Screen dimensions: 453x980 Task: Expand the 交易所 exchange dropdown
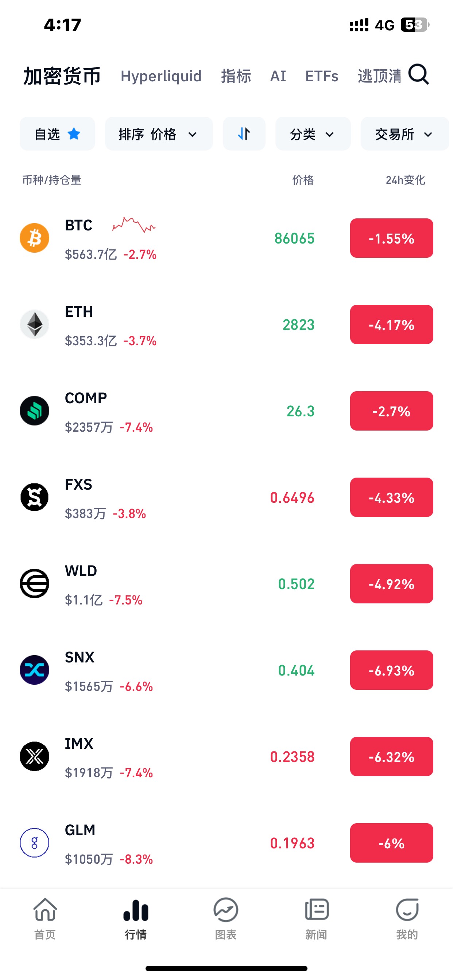404,134
